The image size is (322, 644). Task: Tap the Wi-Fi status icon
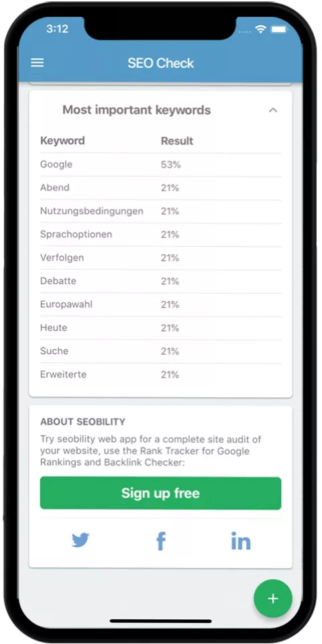[260, 29]
